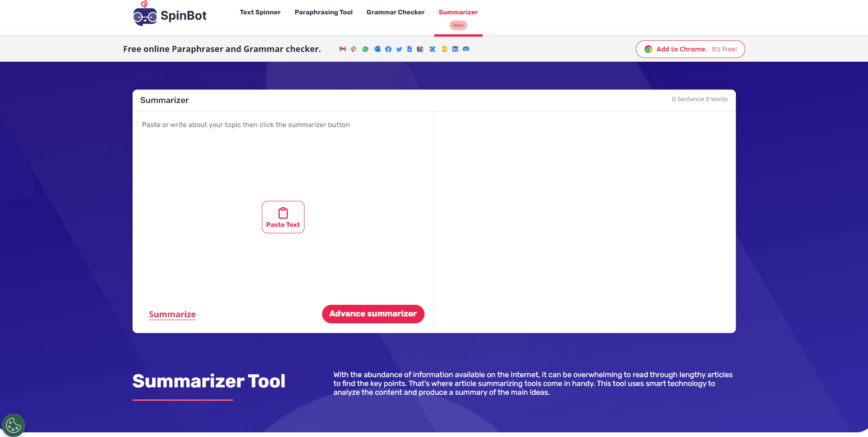Click the WhatsApp icon
868x437 pixels.
coord(365,49)
